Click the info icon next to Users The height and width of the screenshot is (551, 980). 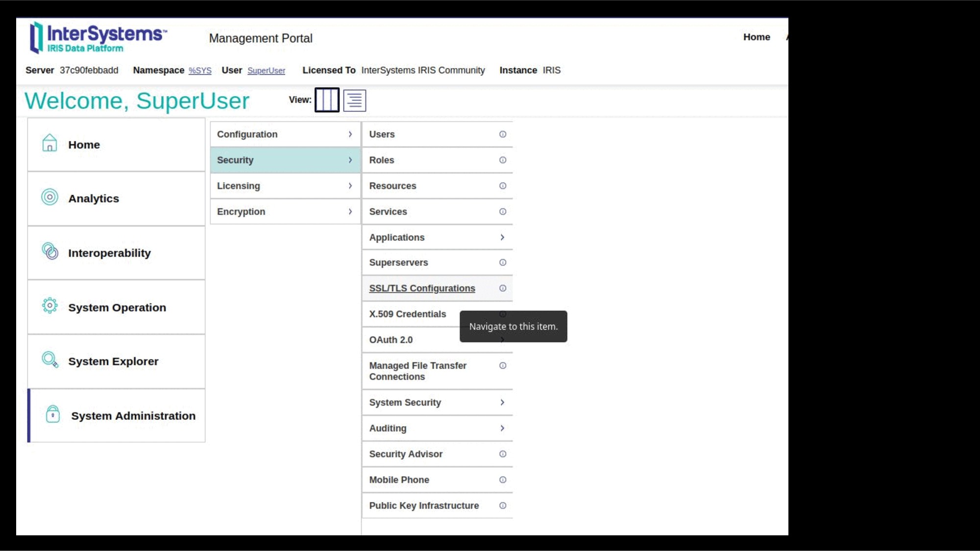click(x=502, y=134)
